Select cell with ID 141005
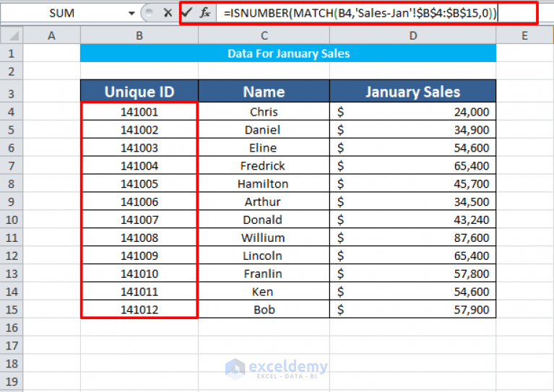 pyautogui.click(x=139, y=183)
